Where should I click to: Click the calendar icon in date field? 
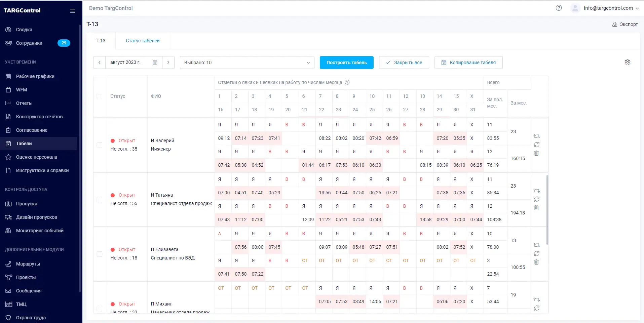tap(155, 63)
